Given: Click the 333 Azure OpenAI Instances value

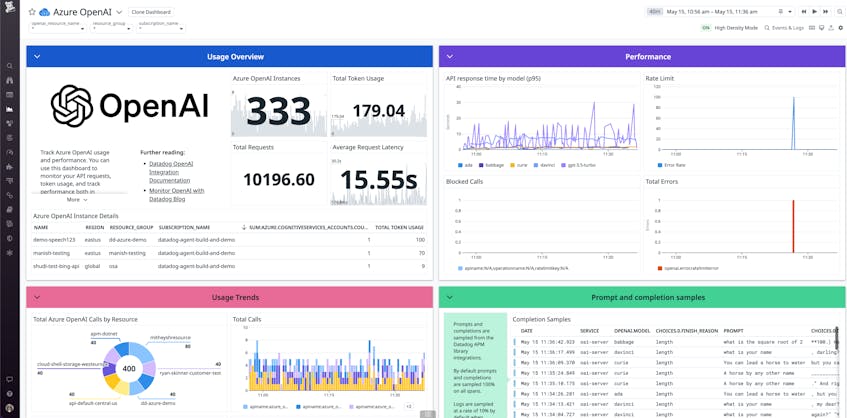Looking at the screenshot, I should pyautogui.click(x=279, y=111).
